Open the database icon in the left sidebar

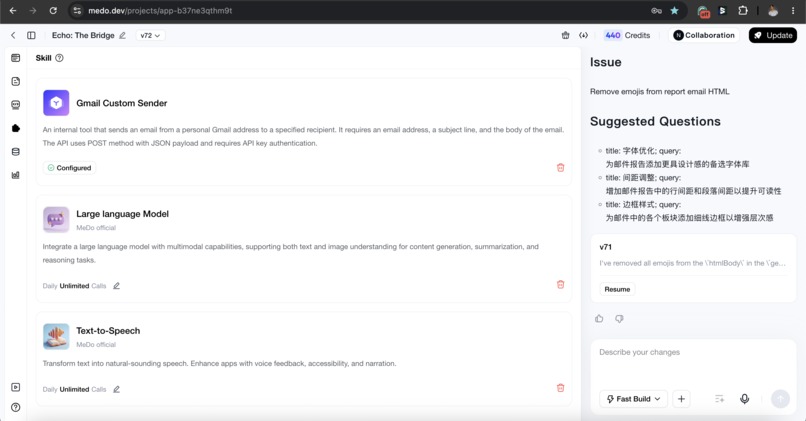pyautogui.click(x=15, y=152)
